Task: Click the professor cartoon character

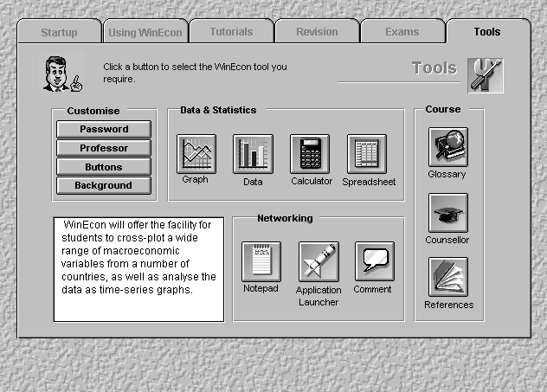Action: (63, 74)
